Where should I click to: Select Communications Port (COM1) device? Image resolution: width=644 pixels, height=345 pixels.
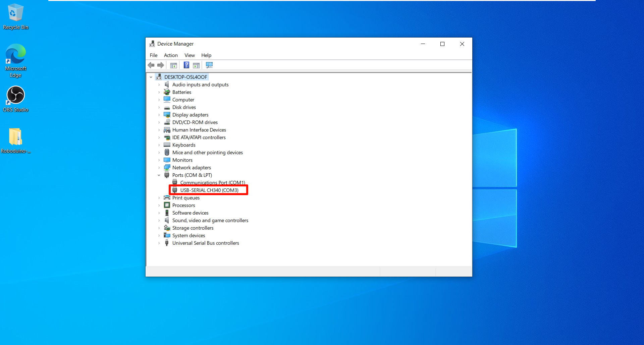click(x=213, y=182)
